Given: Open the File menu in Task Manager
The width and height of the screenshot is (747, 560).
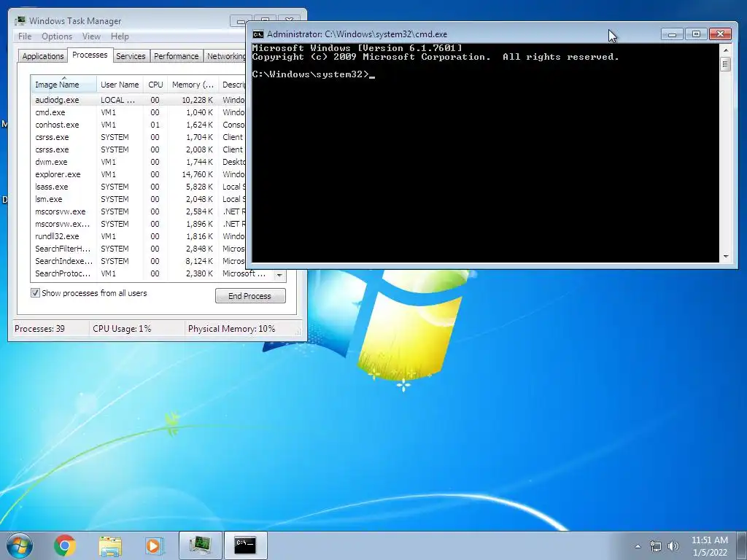Looking at the screenshot, I should 25,36.
